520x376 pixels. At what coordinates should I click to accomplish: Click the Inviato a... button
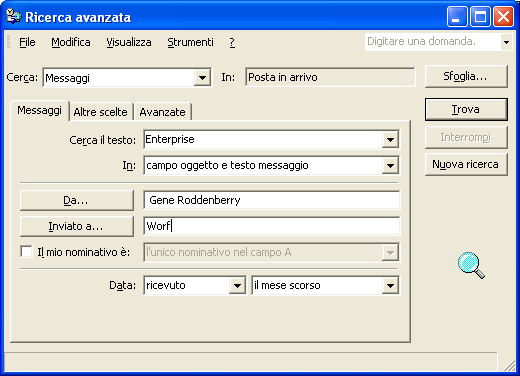coord(77,226)
